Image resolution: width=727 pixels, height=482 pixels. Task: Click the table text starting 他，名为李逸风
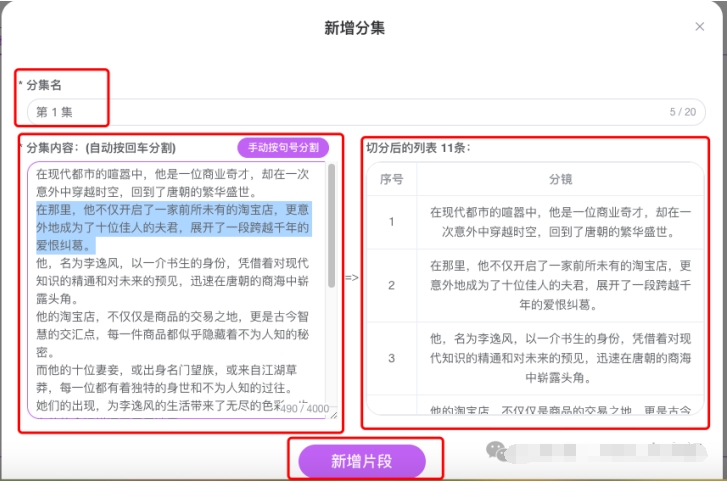[x=560, y=358]
